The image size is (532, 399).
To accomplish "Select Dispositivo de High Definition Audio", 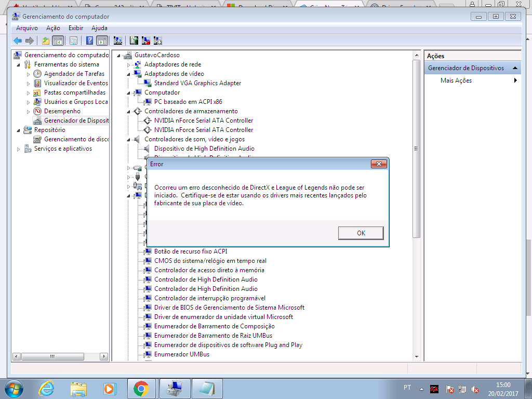I will [204, 149].
